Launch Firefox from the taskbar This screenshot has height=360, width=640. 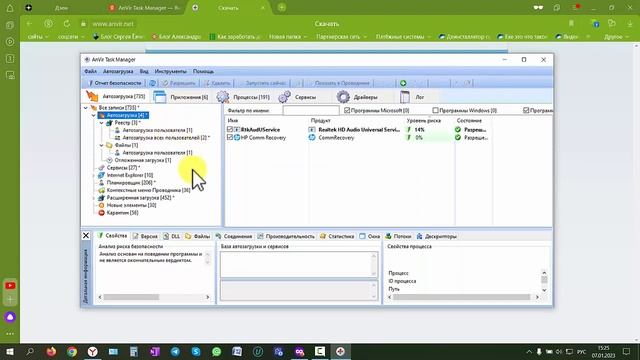click(51, 351)
